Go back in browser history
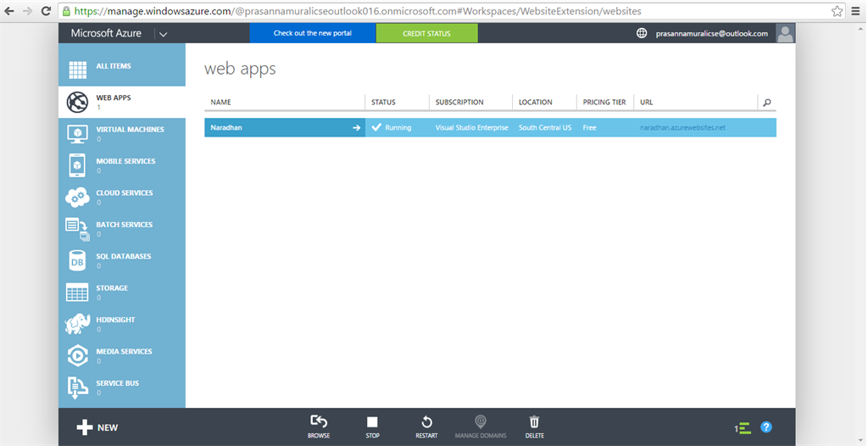Image resolution: width=868 pixels, height=446 pixels. [9, 10]
